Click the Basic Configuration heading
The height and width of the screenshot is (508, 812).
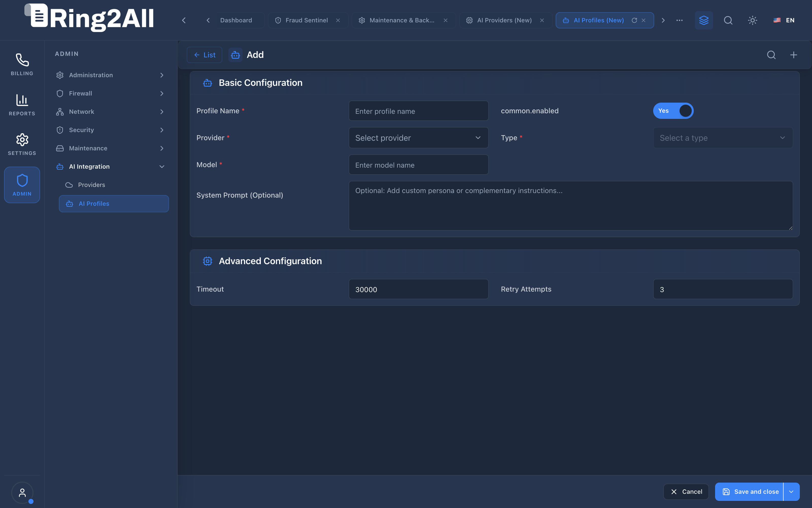click(x=260, y=83)
